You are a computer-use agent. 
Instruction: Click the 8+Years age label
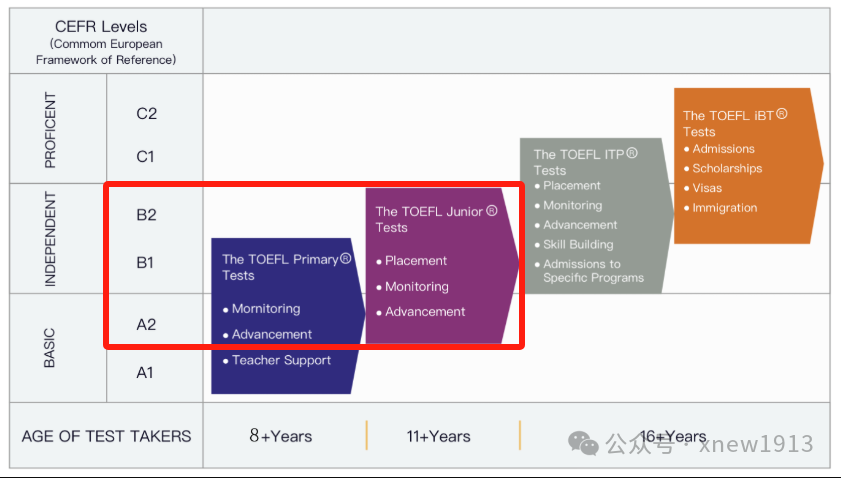pyautogui.click(x=281, y=436)
